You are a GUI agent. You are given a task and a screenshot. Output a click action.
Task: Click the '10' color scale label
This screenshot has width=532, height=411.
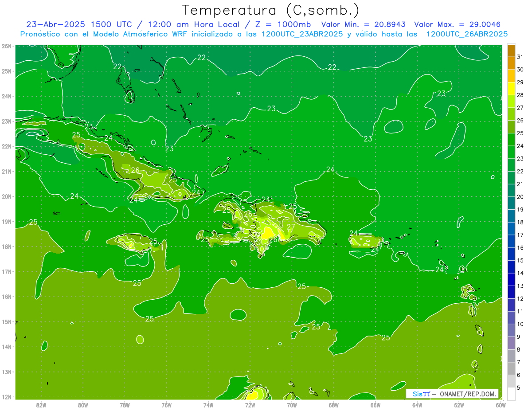click(520, 324)
